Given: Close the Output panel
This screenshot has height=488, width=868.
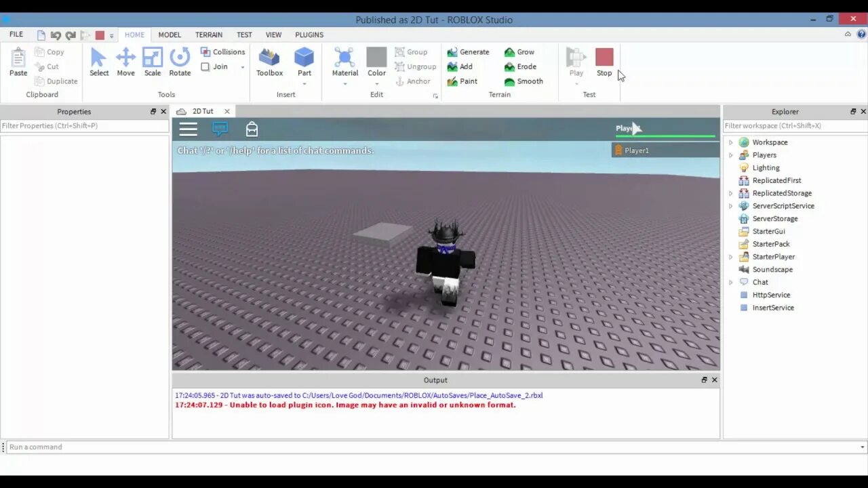Looking at the screenshot, I should tap(714, 380).
